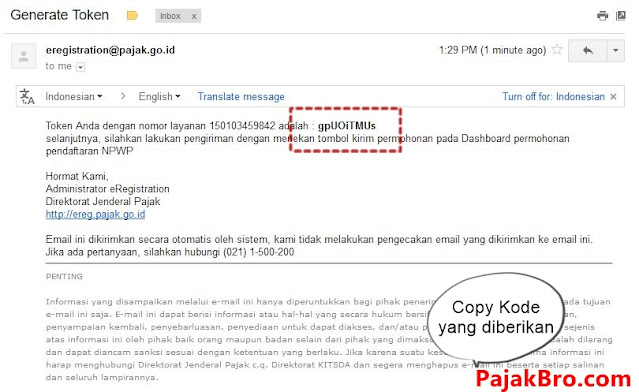Click the translate language icon
Image resolution: width=639 pixels, height=392 pixels.
click(27, 97)
